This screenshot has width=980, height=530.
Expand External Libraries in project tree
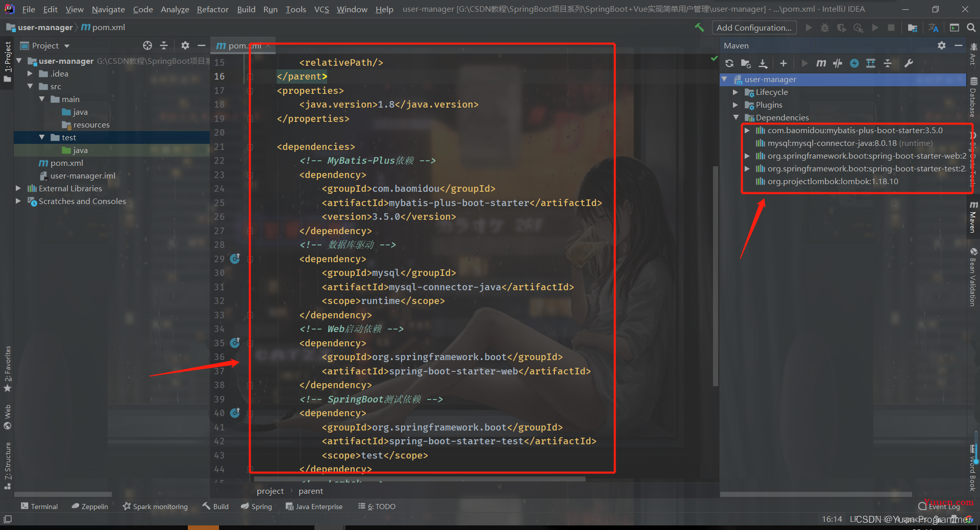[18, 188]
